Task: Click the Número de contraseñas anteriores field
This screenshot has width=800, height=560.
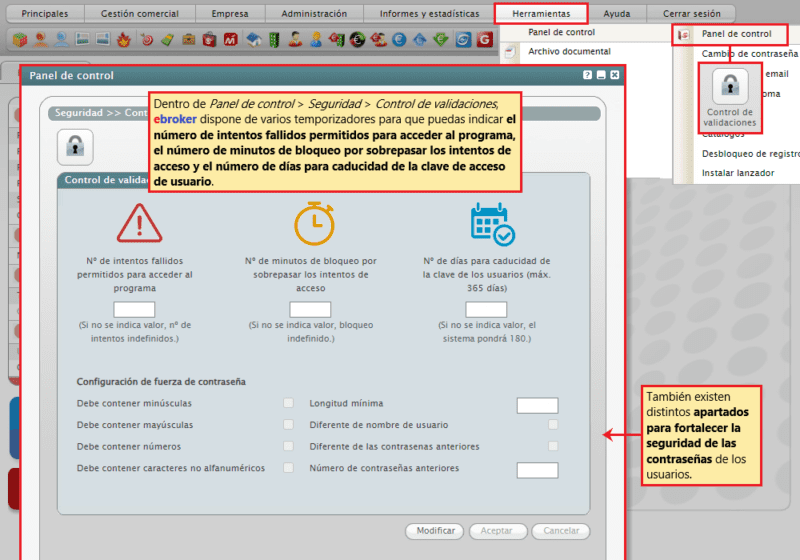Action: tap(537, 470)
